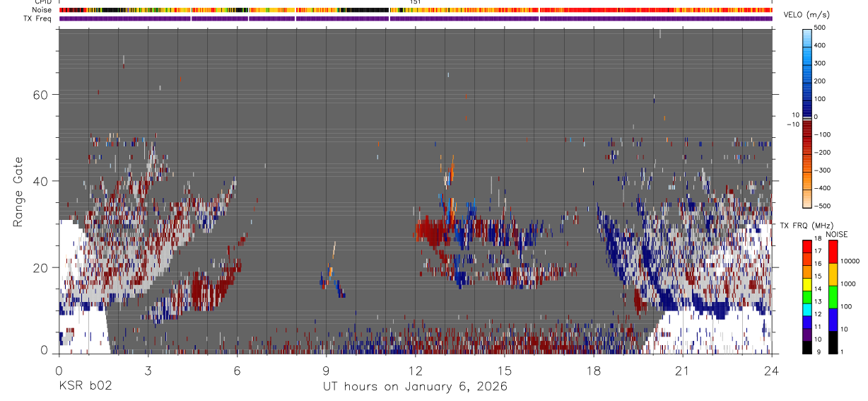Select the green noise swatch above 100
The height and width of the screenshot is (401, 868).
[833, 297]
